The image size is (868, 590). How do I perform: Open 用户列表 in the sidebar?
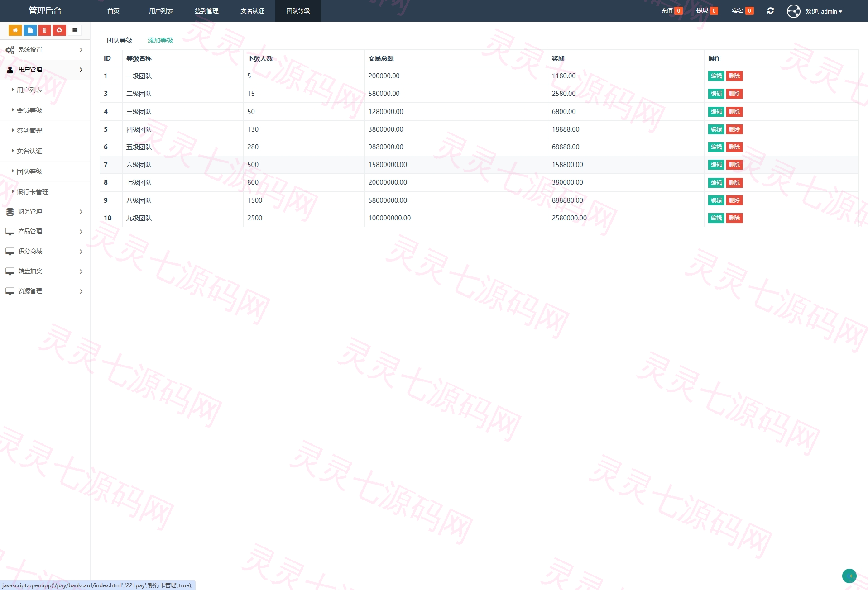click(x=29, y=90)
